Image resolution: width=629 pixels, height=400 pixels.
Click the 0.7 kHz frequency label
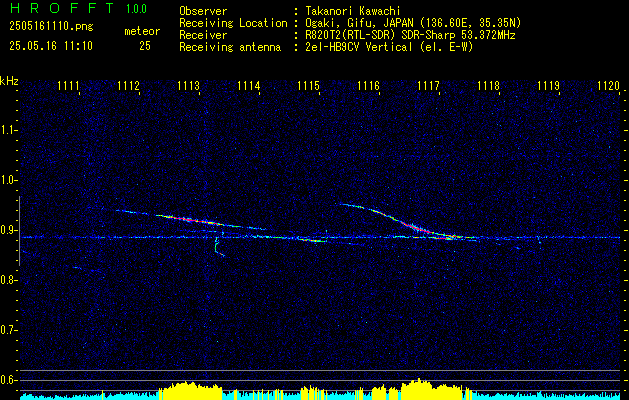pos(8,330)
